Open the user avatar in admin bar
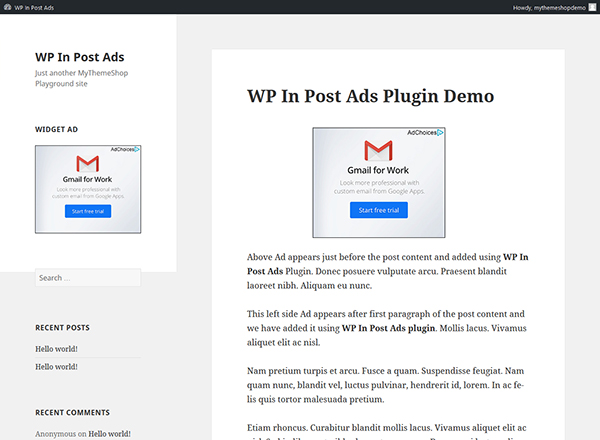Image resolution: width=600 pixels, height=440 pixels. click(x=592, y=7)
